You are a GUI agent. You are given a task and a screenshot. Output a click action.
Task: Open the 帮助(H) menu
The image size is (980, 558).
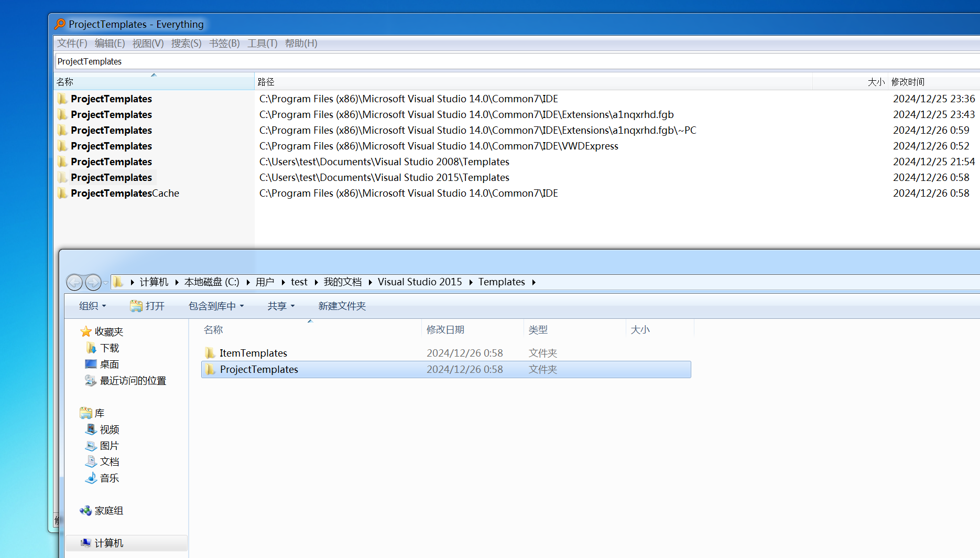click(x=301, y=44)
